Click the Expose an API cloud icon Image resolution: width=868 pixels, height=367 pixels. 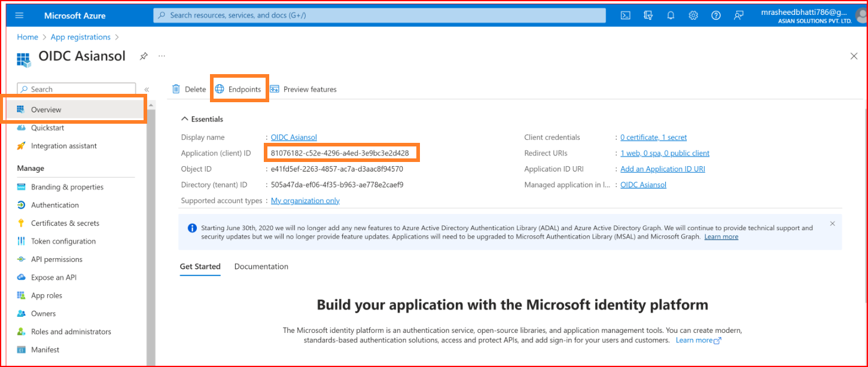tap(22, 277)
